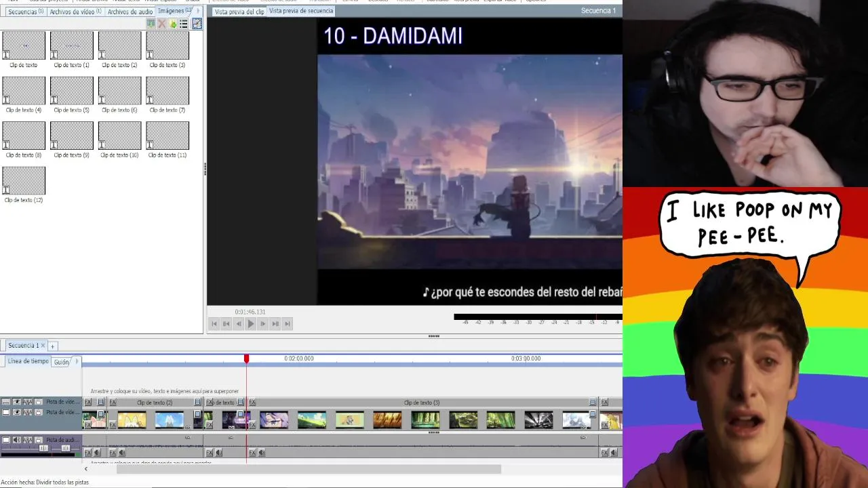Image resolution: width=868 pixels, height=488 pixels.
Task: Click audio speaker icon right of the playhead
Action: (262, 452)
